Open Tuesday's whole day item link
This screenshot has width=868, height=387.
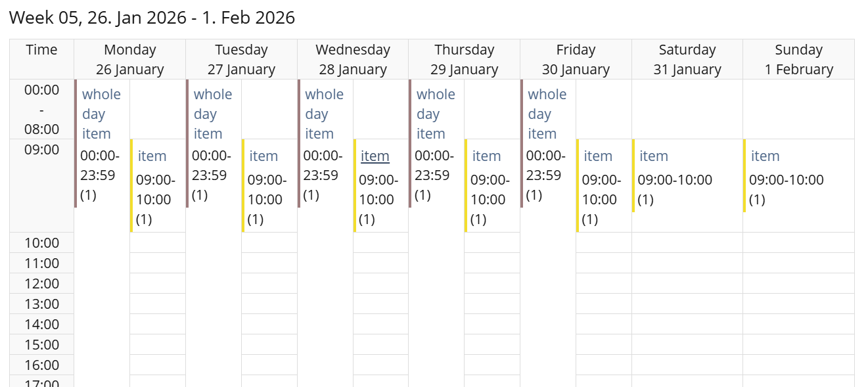click(x=213, y=114)
